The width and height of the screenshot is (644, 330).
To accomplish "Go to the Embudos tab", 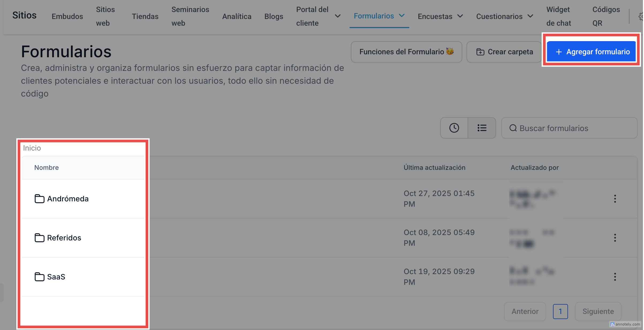I will (x=67, y=16).
